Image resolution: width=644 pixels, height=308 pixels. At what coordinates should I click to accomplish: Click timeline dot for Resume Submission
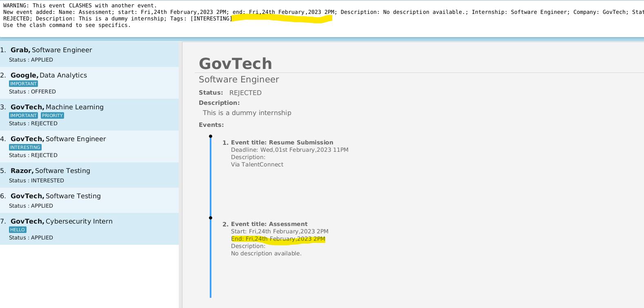coord(211,136)
